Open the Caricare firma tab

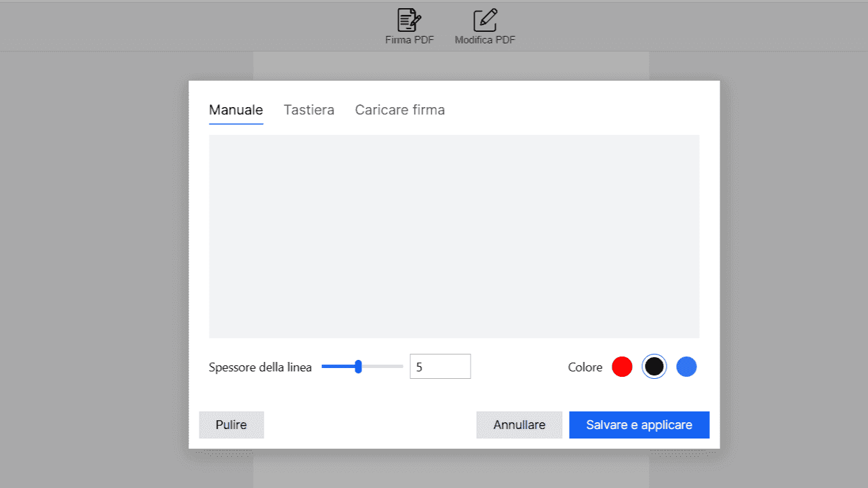tap(400, 110)
